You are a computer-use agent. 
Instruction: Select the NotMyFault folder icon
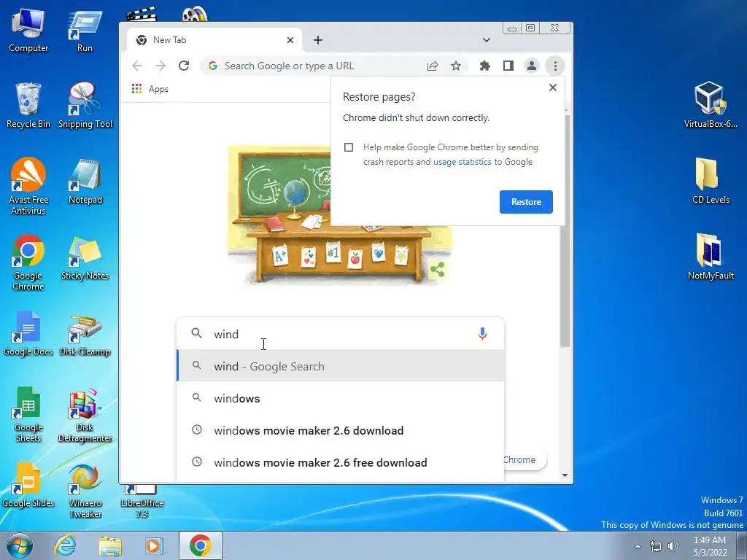click(711, 257)
